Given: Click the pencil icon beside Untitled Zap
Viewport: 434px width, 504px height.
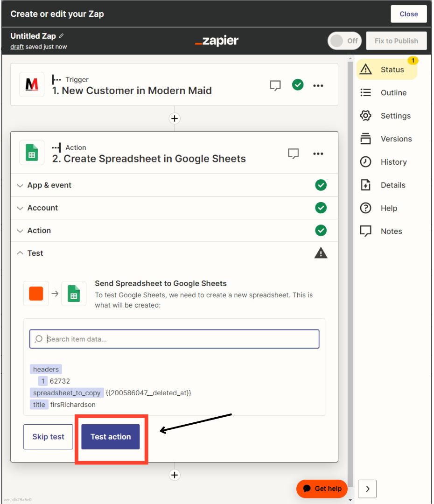Looking at the screenshot, I should click(61, 36).
